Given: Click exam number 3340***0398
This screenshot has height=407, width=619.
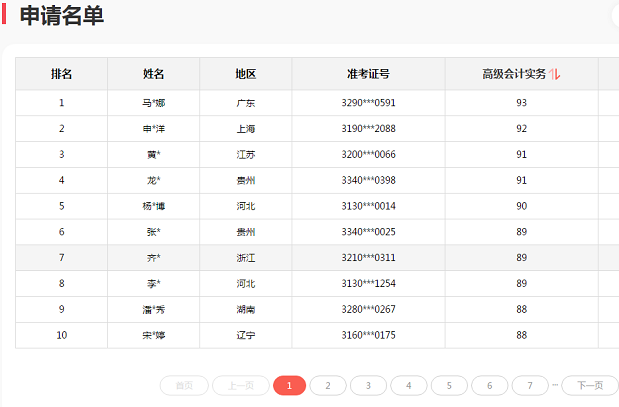Looking at the screenshot, I should [368, 180].
